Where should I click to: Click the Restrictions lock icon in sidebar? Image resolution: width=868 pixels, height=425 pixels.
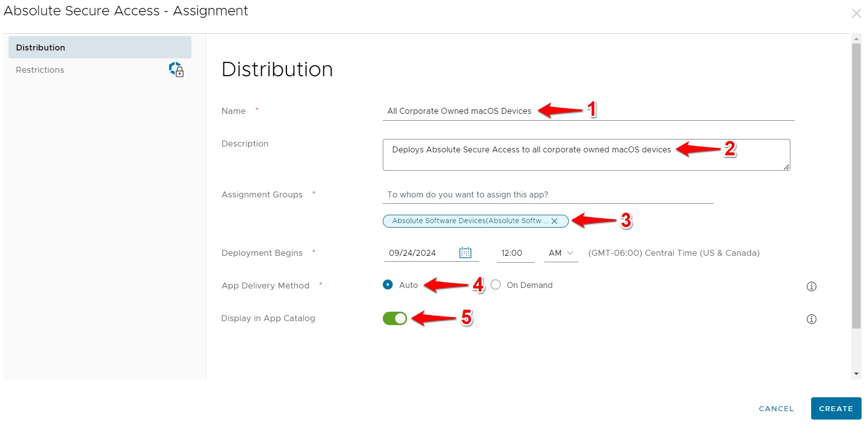[177, 70]
